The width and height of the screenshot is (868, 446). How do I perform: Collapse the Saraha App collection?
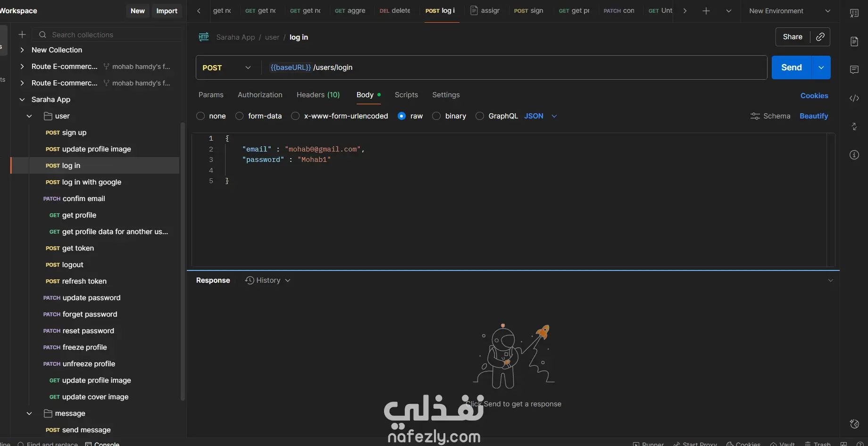click(x=22, y=100)
